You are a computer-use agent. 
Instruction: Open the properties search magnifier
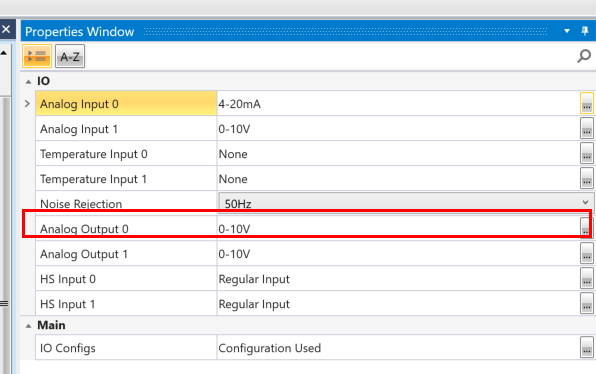(584, 56)
